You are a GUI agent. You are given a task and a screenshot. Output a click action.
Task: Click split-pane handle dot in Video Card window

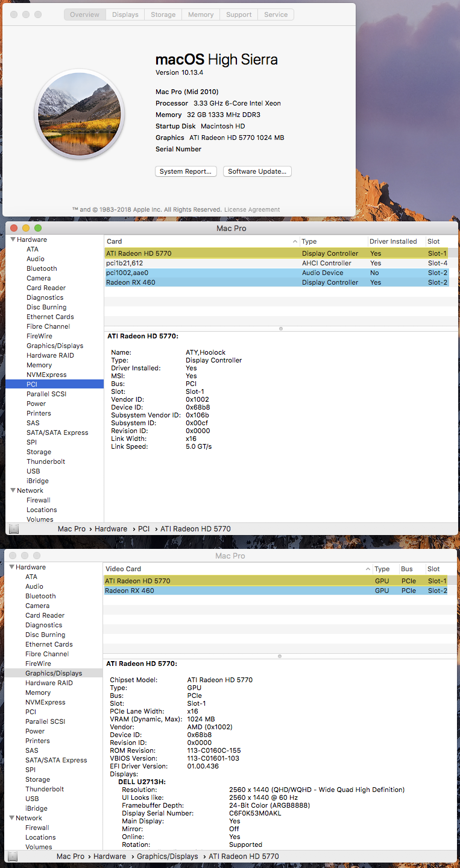coord(280,656)
